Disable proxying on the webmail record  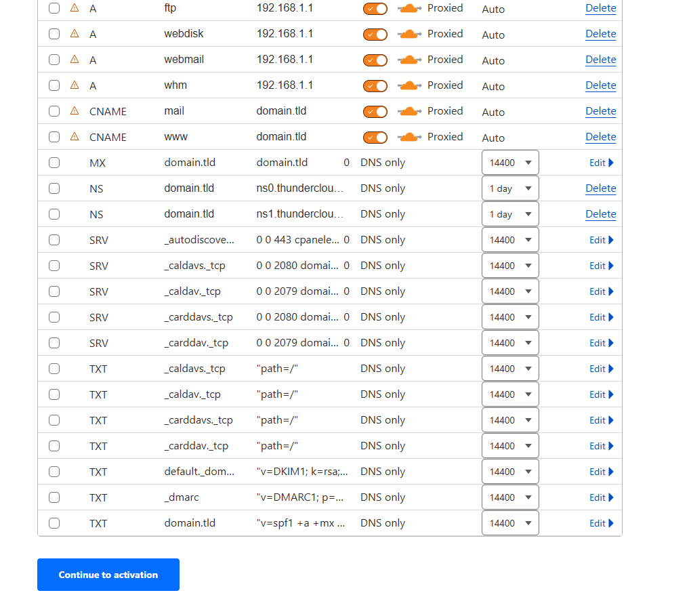tap(375, 60)
